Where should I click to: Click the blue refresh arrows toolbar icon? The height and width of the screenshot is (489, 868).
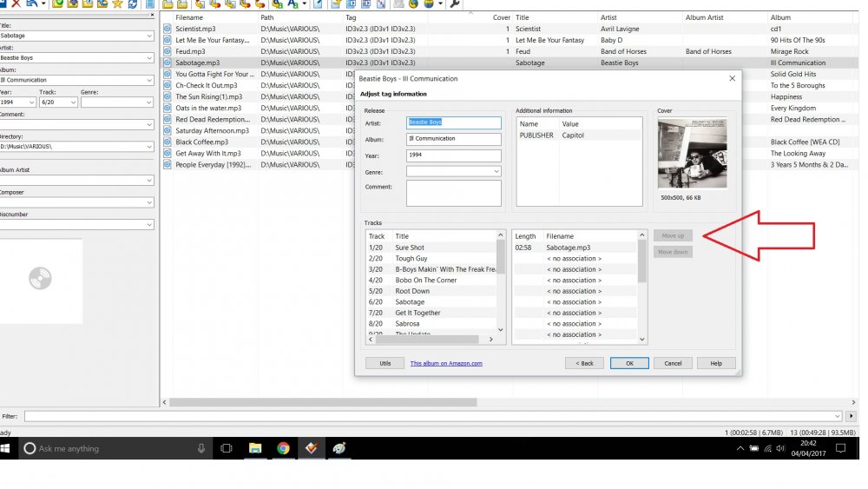pyautogui.click(x=133, y=3)
